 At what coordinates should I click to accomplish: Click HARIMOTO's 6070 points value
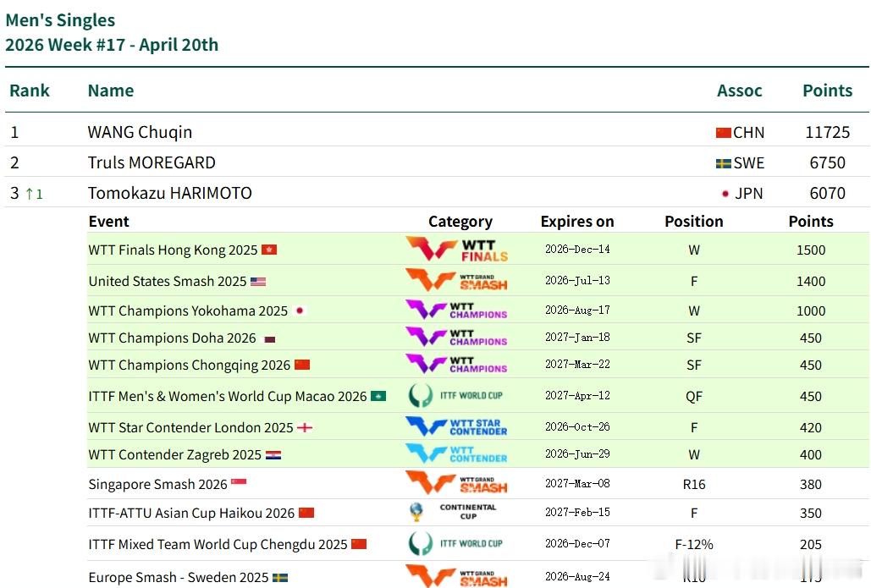click(828, 193)
